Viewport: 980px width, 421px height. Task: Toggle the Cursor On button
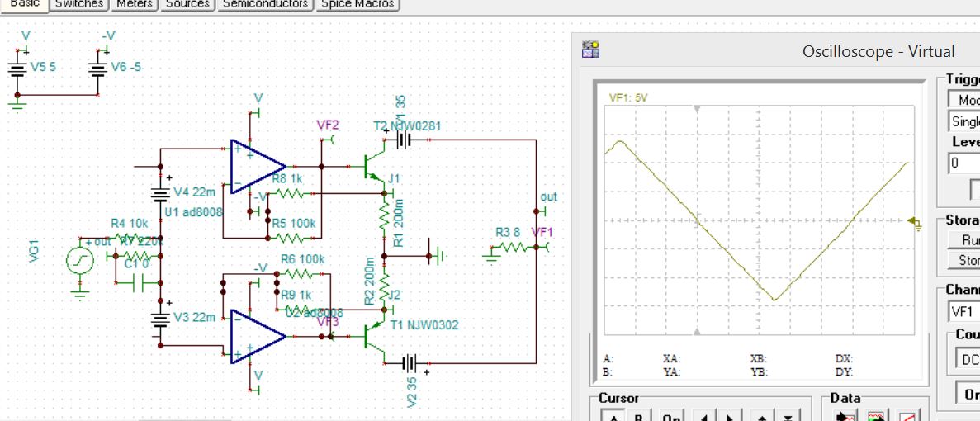tap(671, 415)
